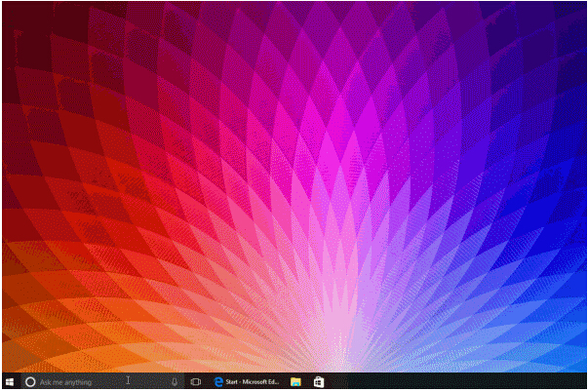
Task: Open Task View from the taskbar
Action: [x=195, y=382]
